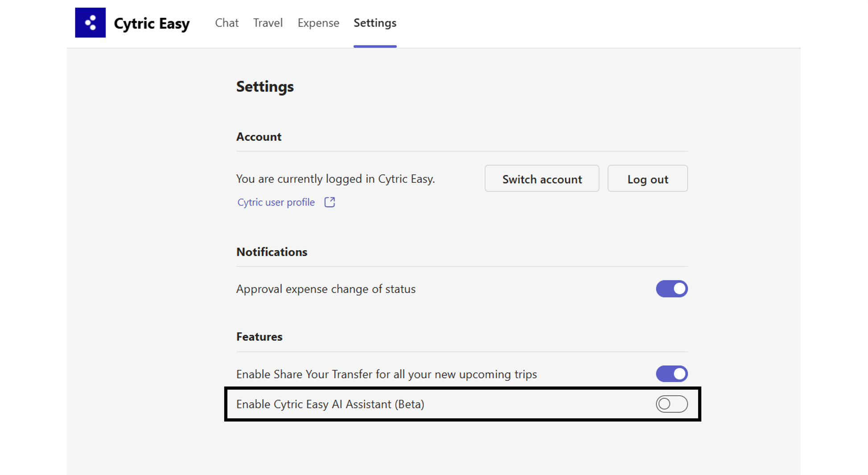Screen dimensions: 868x475
Task: Select the Settings tab
Action: tap(375, 23)
